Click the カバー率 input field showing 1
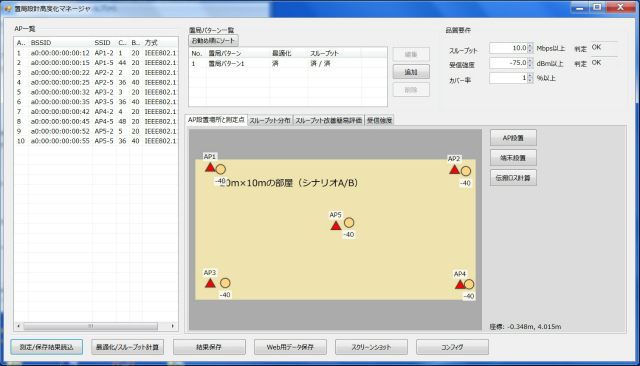Screen dimensions: 640x366 tap(509, 78)
